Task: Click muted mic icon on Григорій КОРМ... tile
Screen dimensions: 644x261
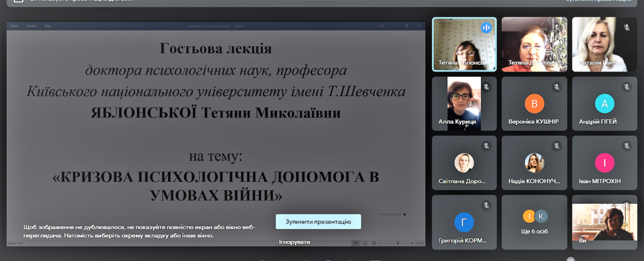Action: pos(486,205)
